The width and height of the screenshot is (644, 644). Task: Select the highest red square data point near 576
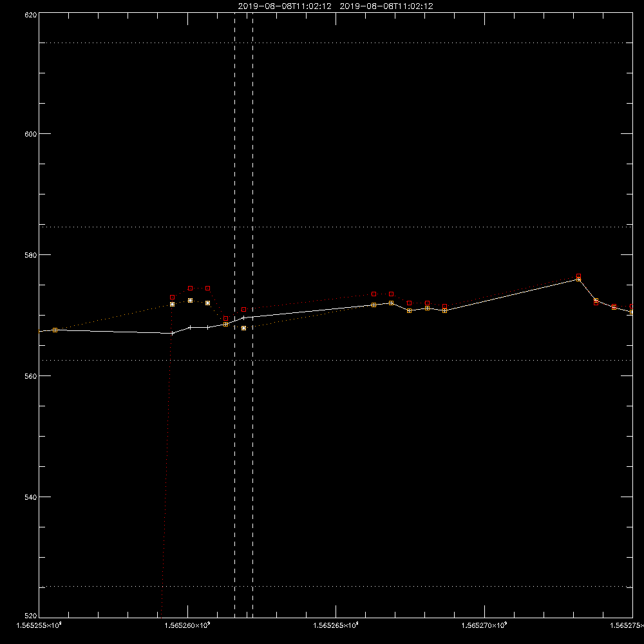pyautogui.click(x=579, y=276)
